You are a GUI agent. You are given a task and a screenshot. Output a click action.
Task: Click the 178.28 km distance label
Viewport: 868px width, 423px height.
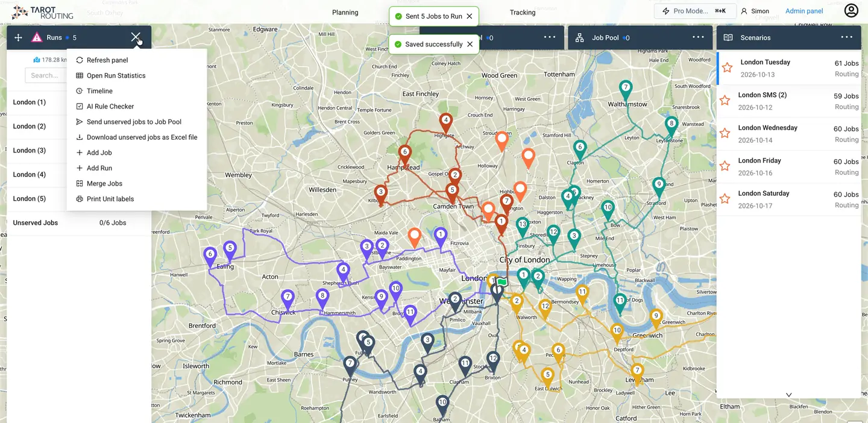(x=54, y=60)
